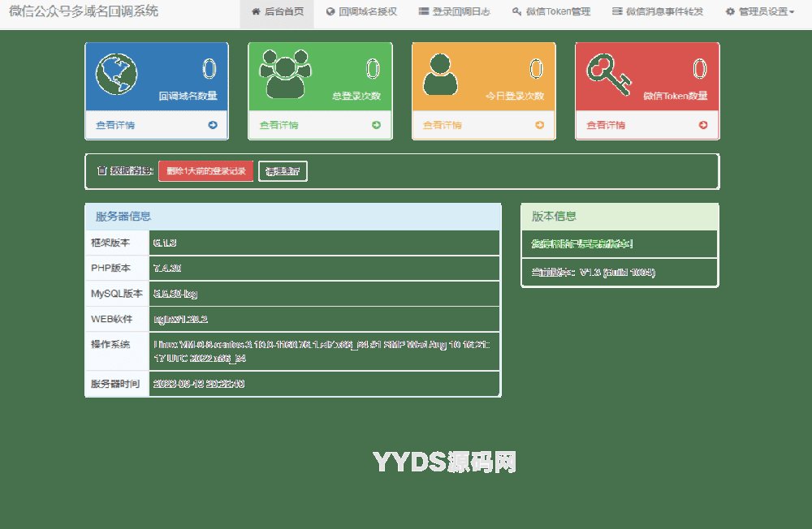The image size is (812, 529).
Task: Click the single user icon on orange card
Action: coord(440,75)
